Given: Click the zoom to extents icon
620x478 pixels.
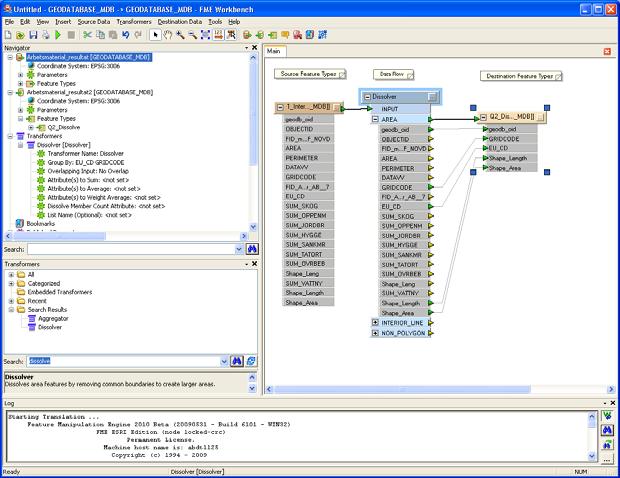Looking at the screenshot, I should (205, 35).
